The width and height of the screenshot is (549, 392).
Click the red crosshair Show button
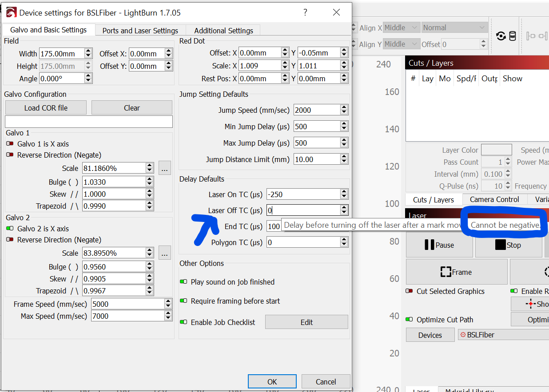point(530,304)
